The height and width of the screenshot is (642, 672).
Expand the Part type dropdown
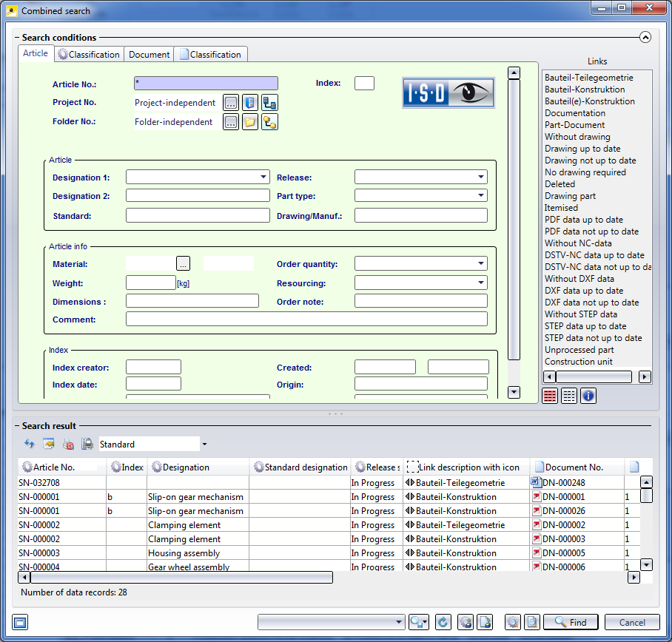[481, 196]
